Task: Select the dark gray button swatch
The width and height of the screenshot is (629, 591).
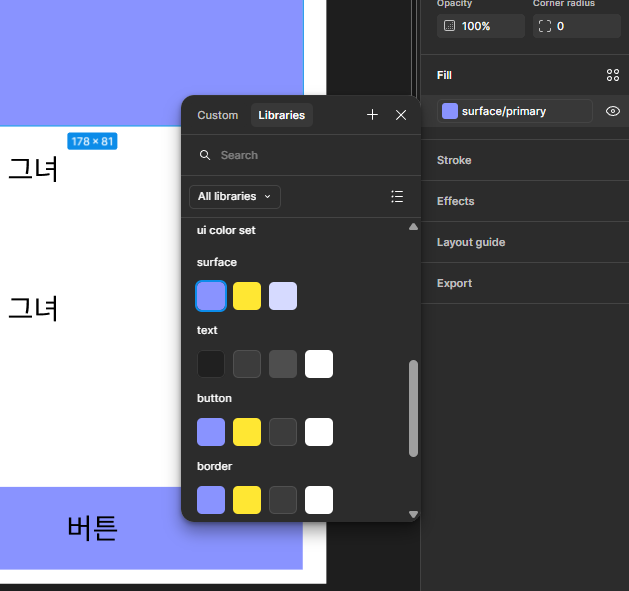Action: pyautogui.click(x=283, y=432)
